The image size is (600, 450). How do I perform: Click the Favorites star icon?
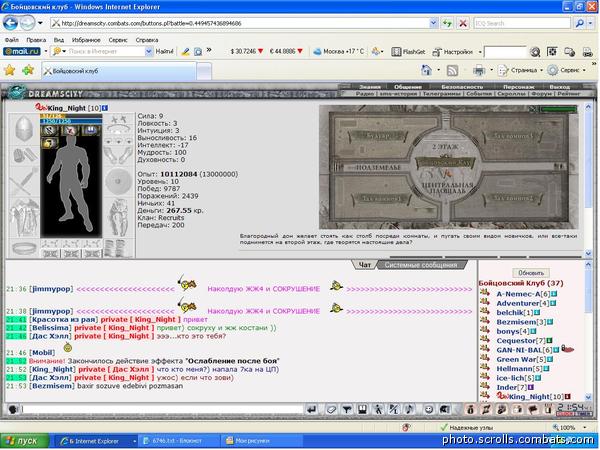click(10, 70)
